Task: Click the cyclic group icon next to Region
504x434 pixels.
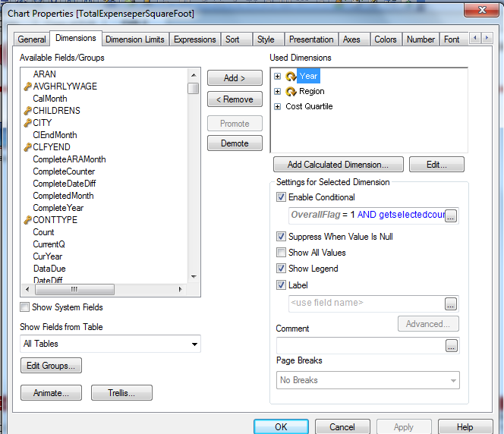Action: point(291,92)
